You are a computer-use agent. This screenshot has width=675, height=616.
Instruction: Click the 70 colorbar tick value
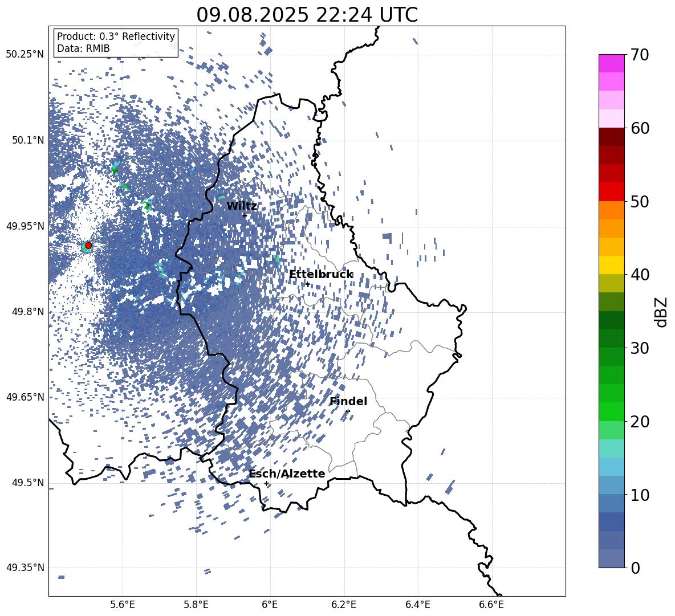tap(640, 55)
